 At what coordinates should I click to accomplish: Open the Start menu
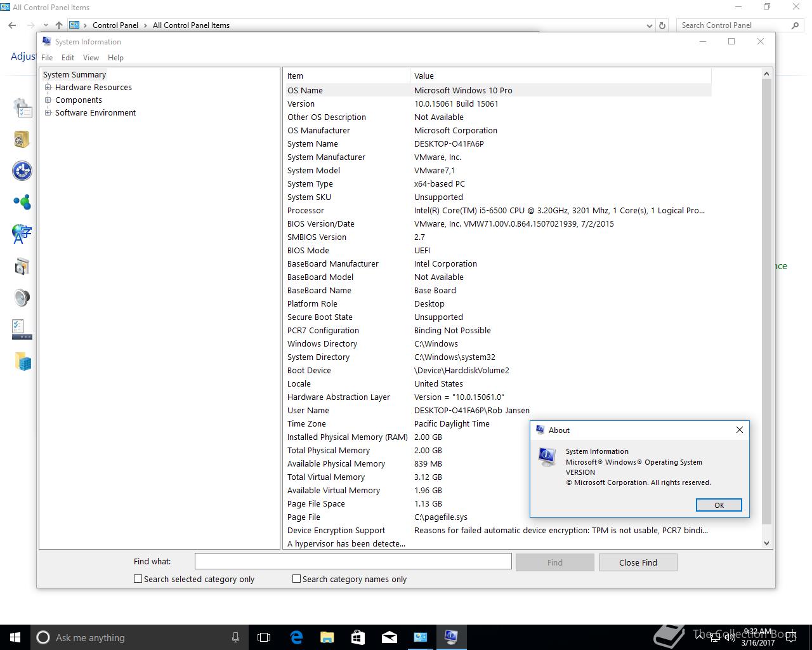(15, 637)
